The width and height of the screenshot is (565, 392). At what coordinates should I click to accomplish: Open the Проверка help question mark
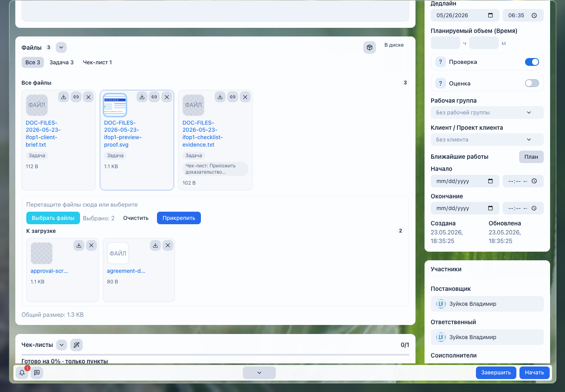click(x=440, y=62)
